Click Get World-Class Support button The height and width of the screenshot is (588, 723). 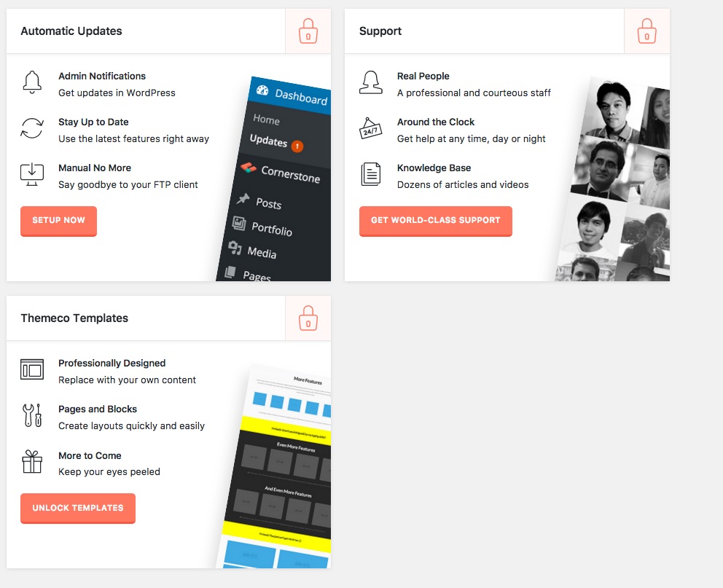[436, 221]
